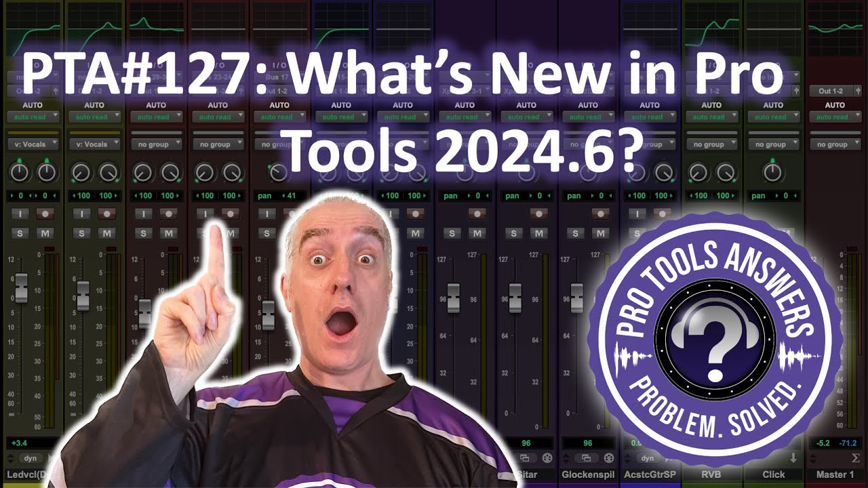Viewport: 868px width, 488px height.
Task: Solo the Ledvcl track
Action: 20,233
